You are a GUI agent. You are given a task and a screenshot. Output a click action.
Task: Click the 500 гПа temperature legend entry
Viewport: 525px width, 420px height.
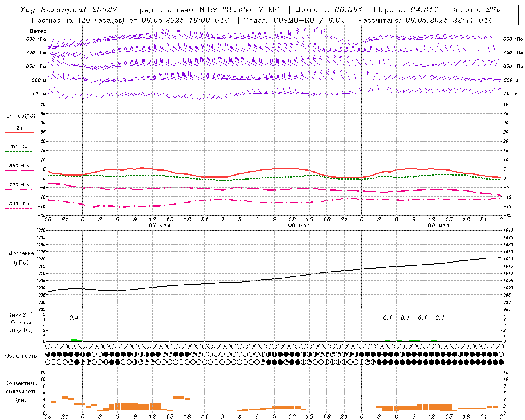click(19, 204)
